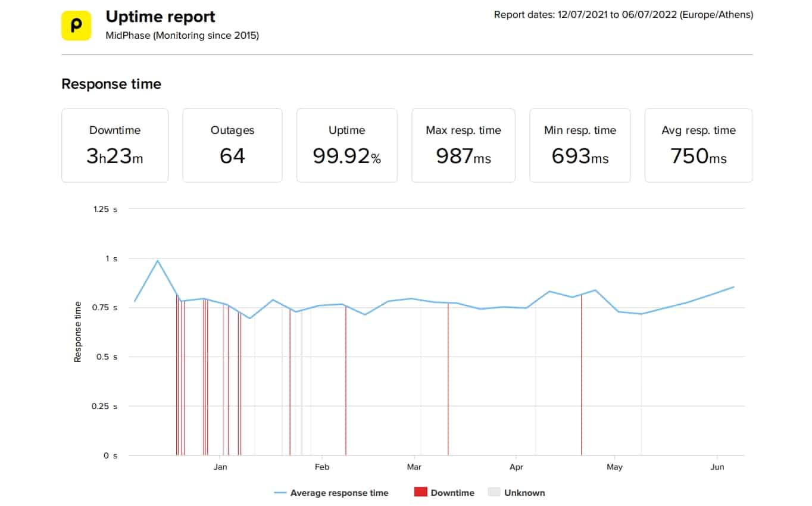This screenshot has width=812, height=506.
Task: Click the Max resp. time 987ms card
Action: tap(463, 145)
